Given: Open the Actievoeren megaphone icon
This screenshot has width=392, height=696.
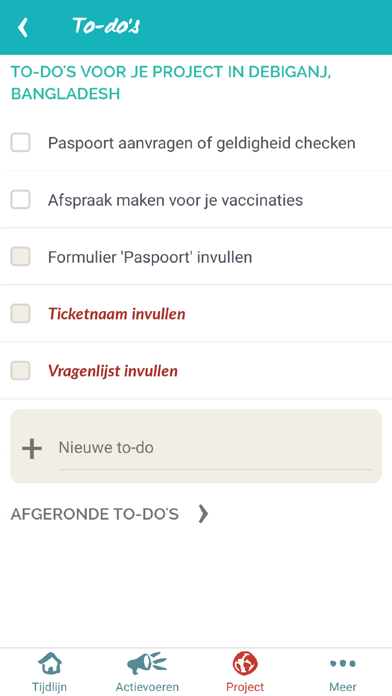Looking at the screenshot, I should (147, 664).
